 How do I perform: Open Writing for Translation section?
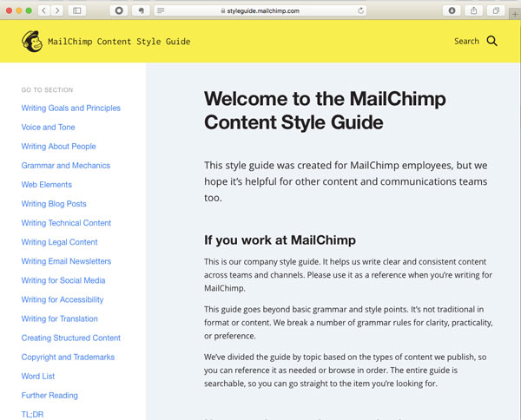59,318
